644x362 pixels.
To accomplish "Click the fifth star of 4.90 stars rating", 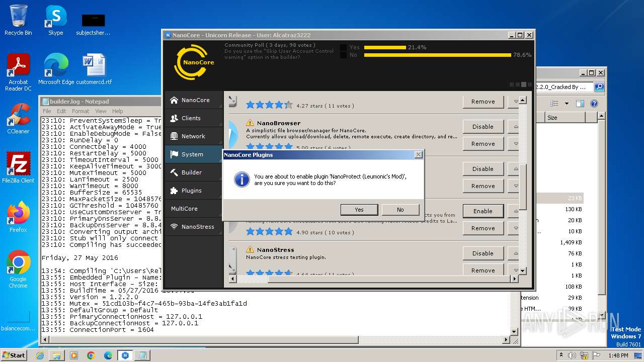I will pyautogui.click(x=288, y=232).
